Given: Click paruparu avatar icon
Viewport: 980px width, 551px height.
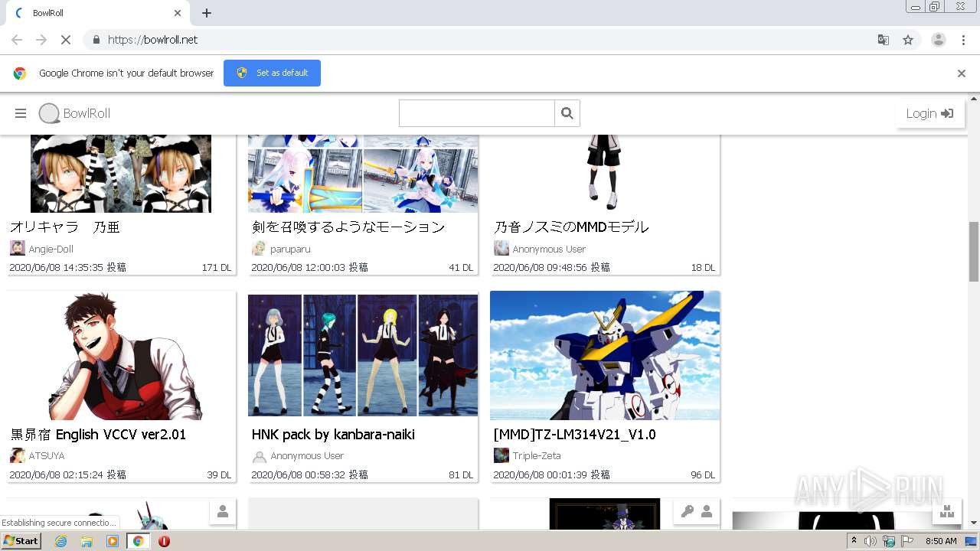Looking at the screenshot, I should tap(260, 248).
